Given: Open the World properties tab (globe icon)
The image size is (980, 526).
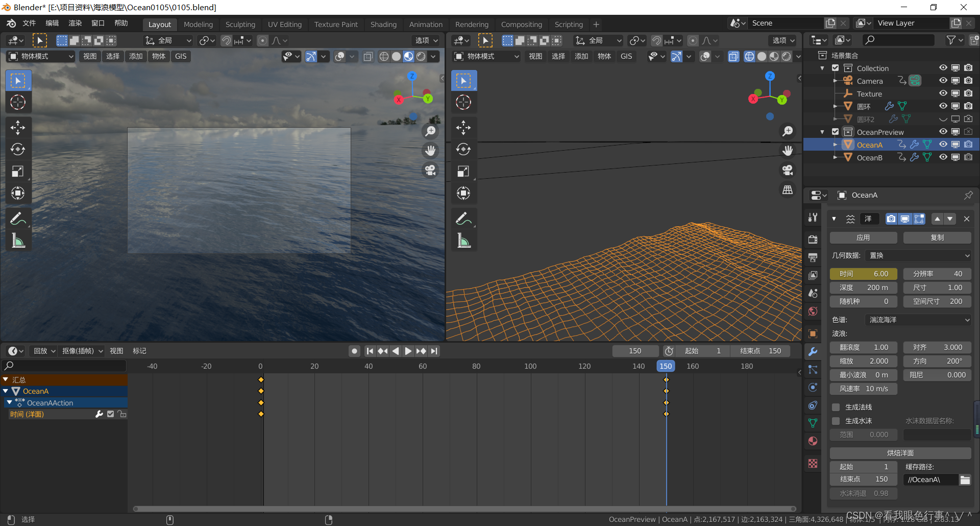Looking at the screenshot, I should 813,311.
